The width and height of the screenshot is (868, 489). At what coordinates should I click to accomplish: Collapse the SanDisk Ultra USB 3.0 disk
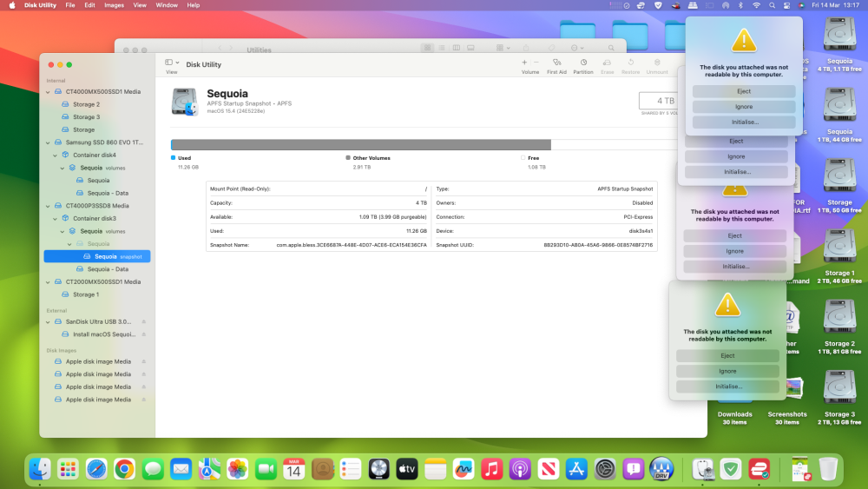point(48,321)
